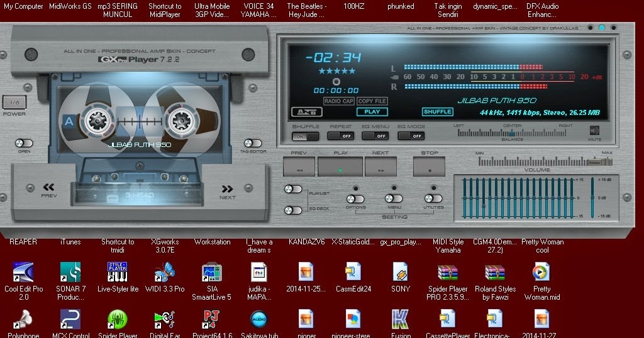Viewport: 644px width, 338px height.
Task: Click the A-B repeat button in the display
Action: coord(307,112)
